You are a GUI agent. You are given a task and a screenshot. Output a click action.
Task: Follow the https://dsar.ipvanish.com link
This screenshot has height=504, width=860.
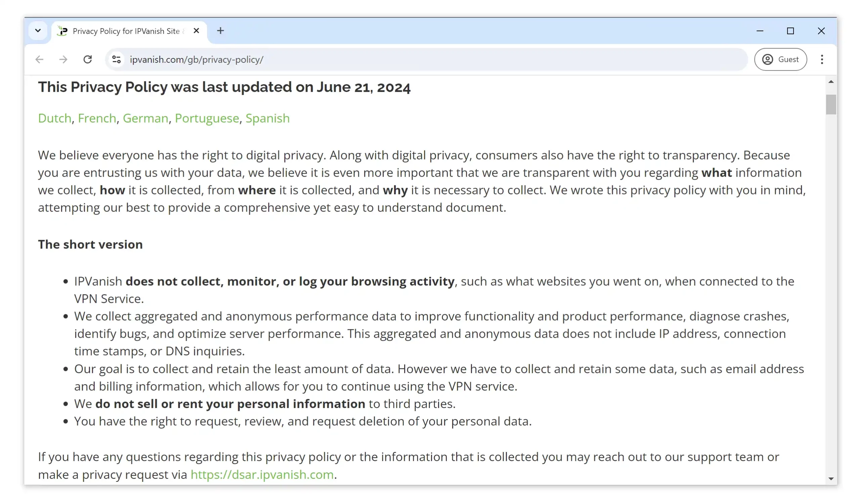262,474
